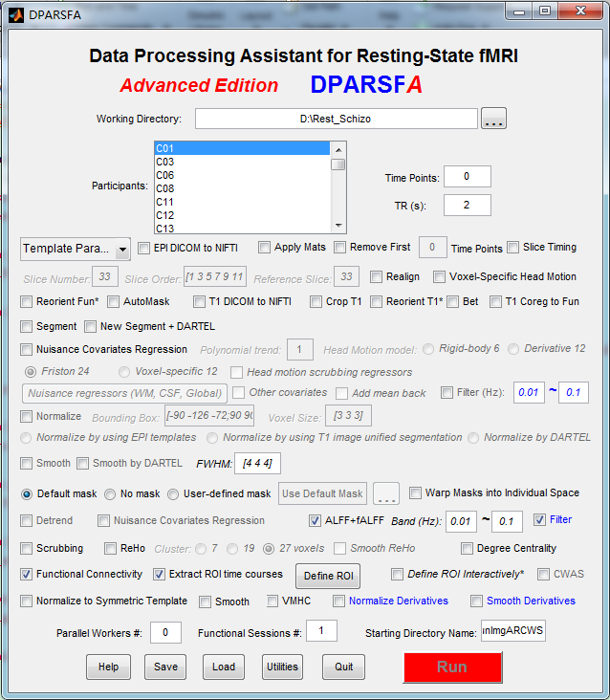Click the Time Points input field
The width and height of the screenshot is (610, 700).
[468, 177]
